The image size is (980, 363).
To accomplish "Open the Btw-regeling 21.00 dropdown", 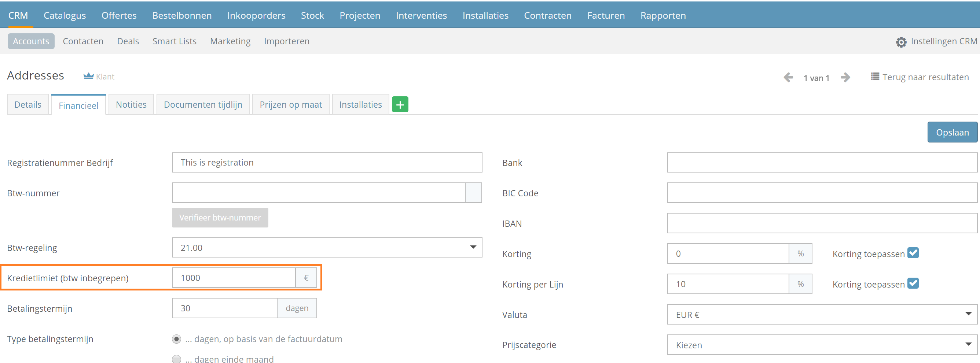I will (327, 248).
